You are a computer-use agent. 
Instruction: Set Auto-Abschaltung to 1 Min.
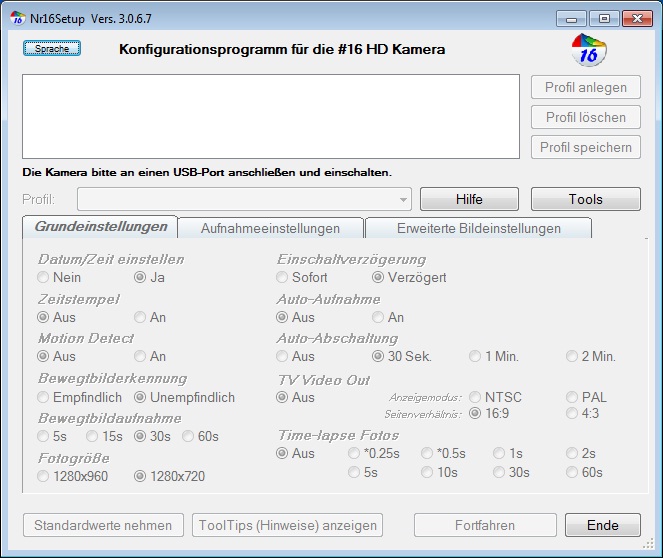[494, 356]
